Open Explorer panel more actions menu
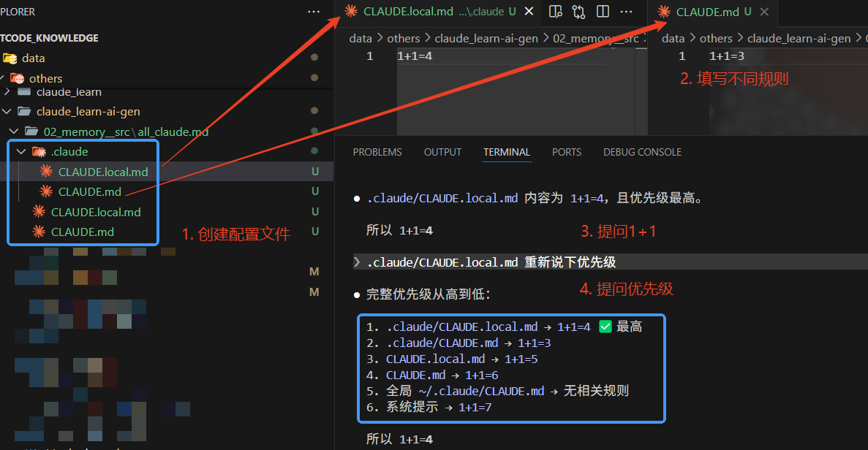 coord(314,12)
